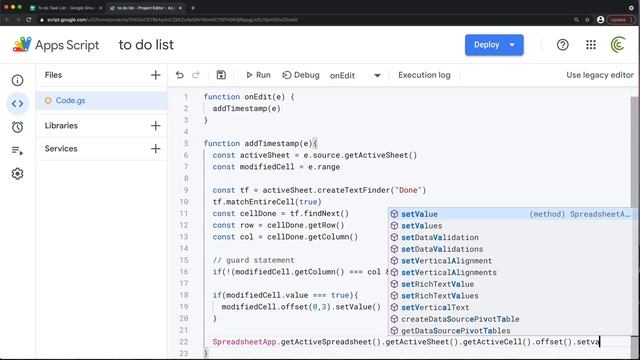Image resolution: width=640 pixels, height=360 pixels.
Task: Open the project Overview info icon
Action: coord(17,80)
